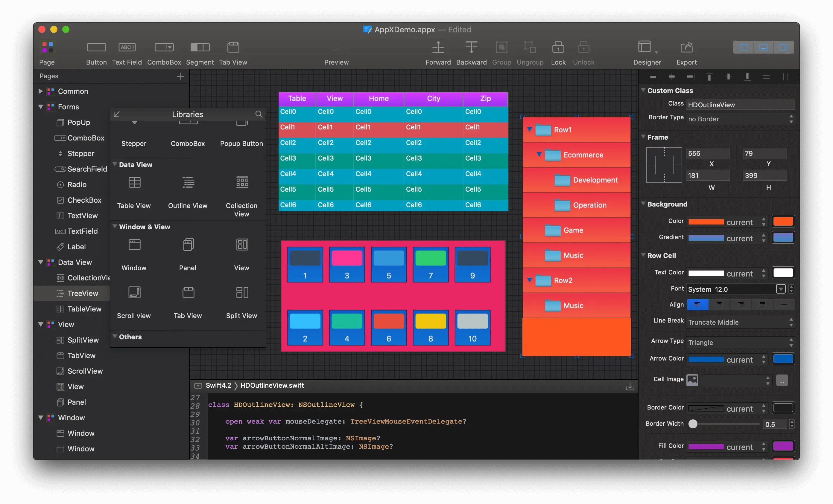The image size is (833, 504).
Task: Select left text alignment in Row Cell
Action: point(697,305)
